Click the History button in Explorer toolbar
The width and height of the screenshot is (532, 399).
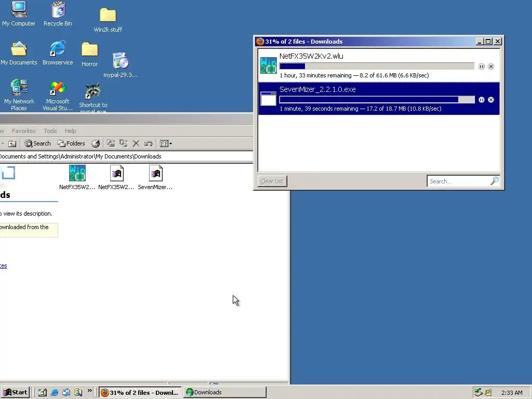(x=96, y=143)
